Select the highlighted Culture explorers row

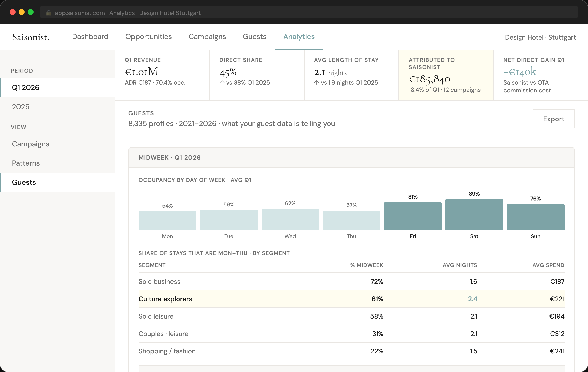click(x=293, y=299)
